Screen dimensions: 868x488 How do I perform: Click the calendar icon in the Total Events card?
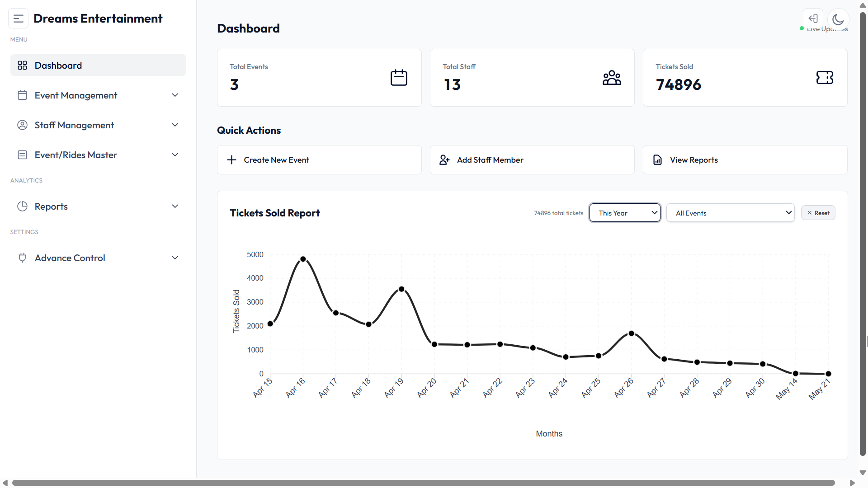(x=399, y=78)
